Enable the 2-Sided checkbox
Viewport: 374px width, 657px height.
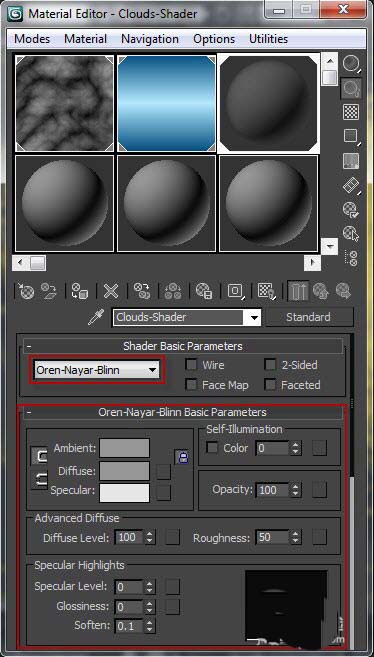tap(270, 365)
